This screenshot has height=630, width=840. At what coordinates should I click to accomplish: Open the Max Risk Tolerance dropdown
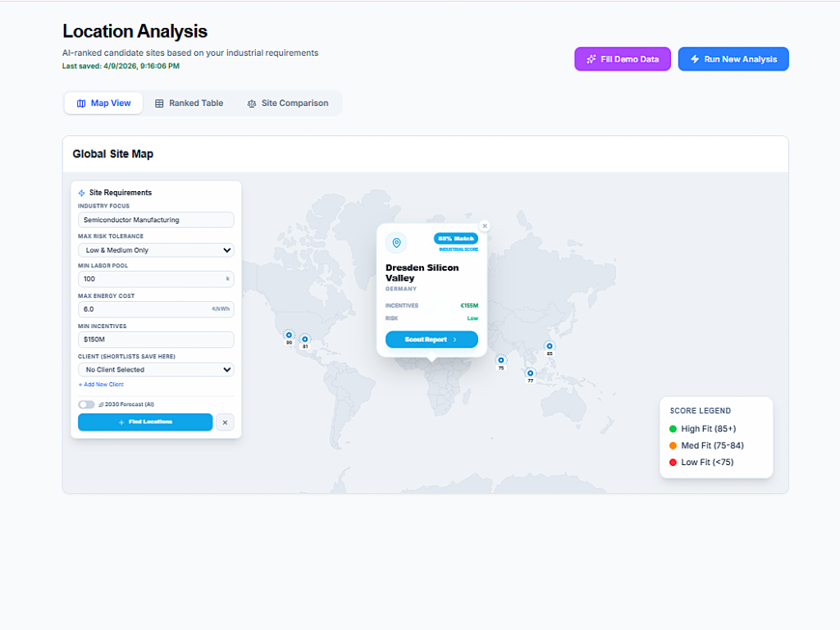156,250
